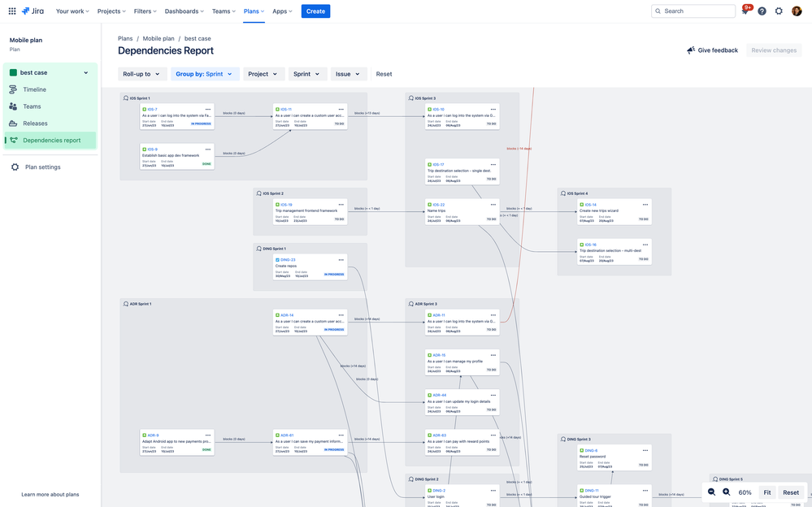The height and width of the screenshot is (507, 812).
Task: Zoom in using the plus magnifier icon
Action: tap(727, 492)
